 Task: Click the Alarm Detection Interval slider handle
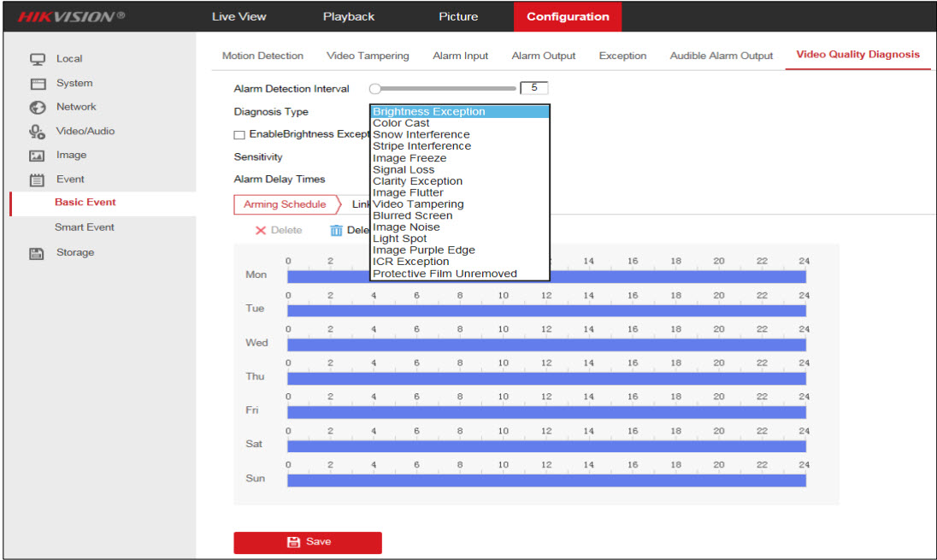[374, 89]
